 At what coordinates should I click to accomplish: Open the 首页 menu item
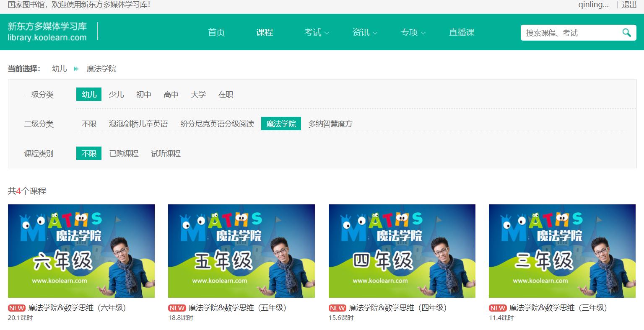click(216, 32)
